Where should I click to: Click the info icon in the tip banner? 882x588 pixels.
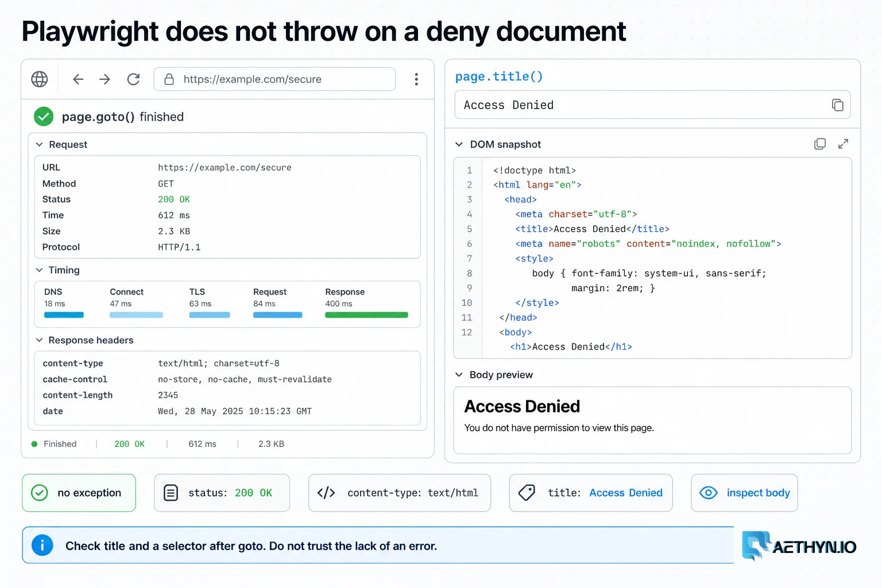coord(42,545)
